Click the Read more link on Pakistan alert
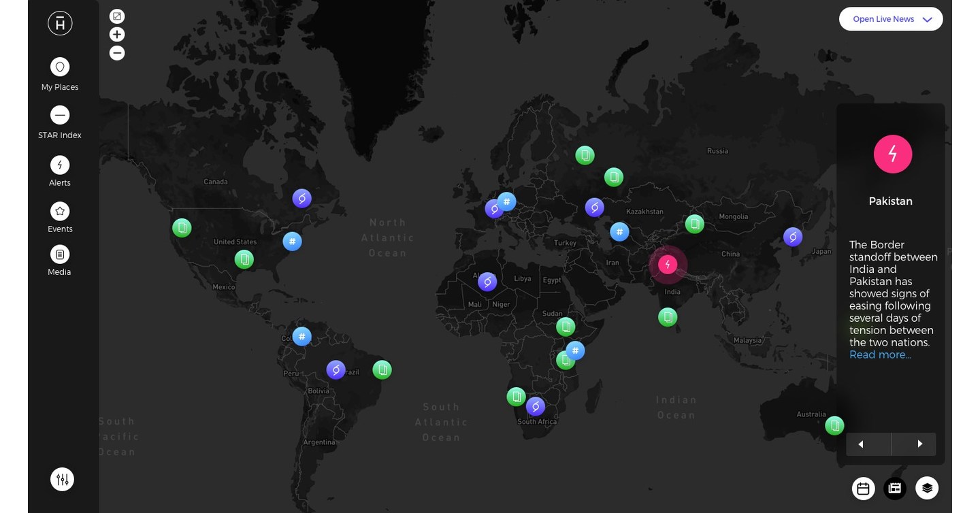Image resolution: width=980 pixels, height=513 pixels. 879,354
